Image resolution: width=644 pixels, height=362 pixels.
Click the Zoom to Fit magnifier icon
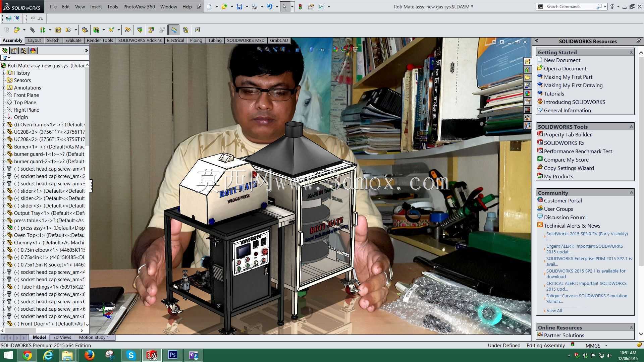pos(259,49)
